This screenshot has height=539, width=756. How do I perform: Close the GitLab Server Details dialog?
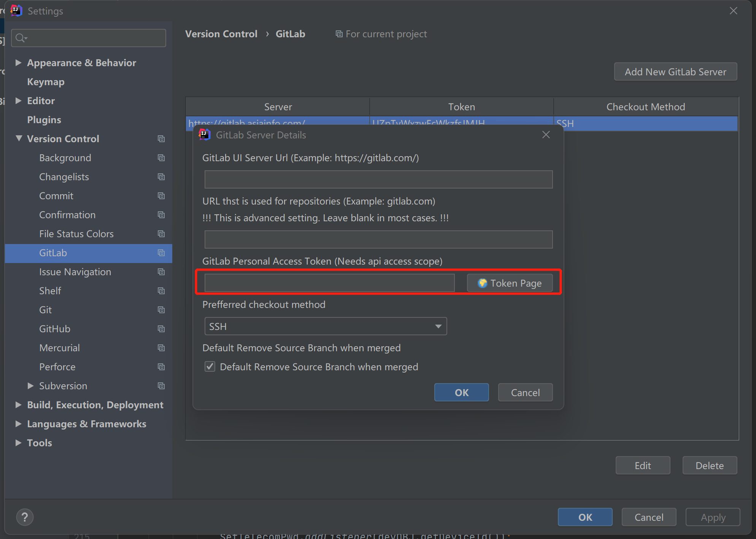click(x=546, y=135)
